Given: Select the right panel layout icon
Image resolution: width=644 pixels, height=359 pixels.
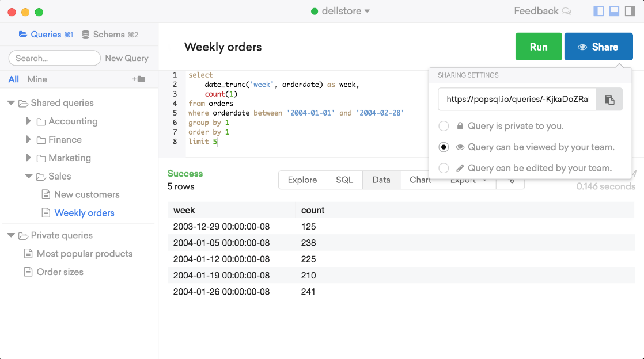Looking at the screenshot, I should click(630, 11).
